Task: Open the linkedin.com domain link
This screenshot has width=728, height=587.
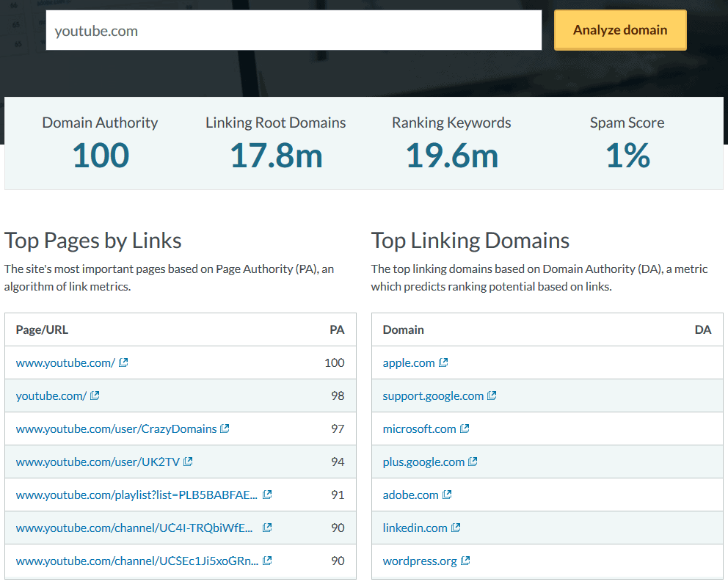Action: click(x=415, y=528)
